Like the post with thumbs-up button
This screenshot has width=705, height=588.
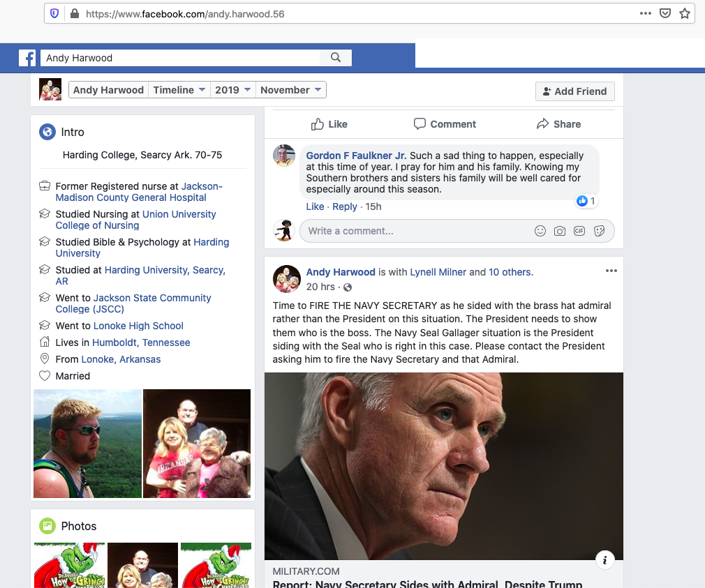coord(329,124)
